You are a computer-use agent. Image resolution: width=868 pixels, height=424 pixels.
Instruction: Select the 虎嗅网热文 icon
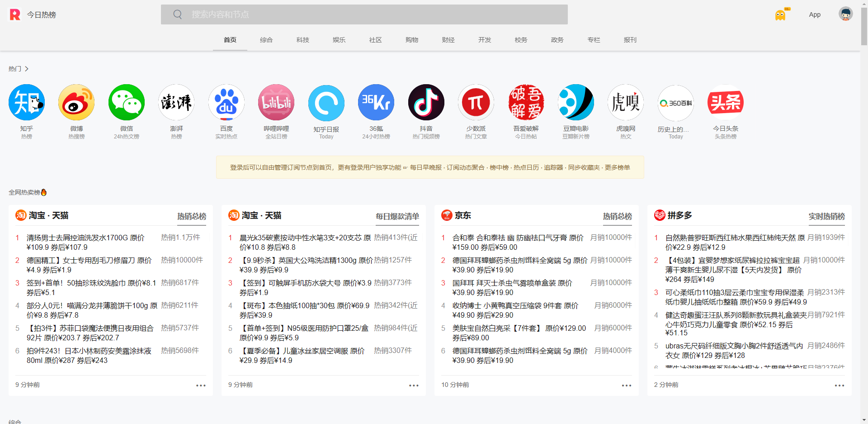coord(626,102)
